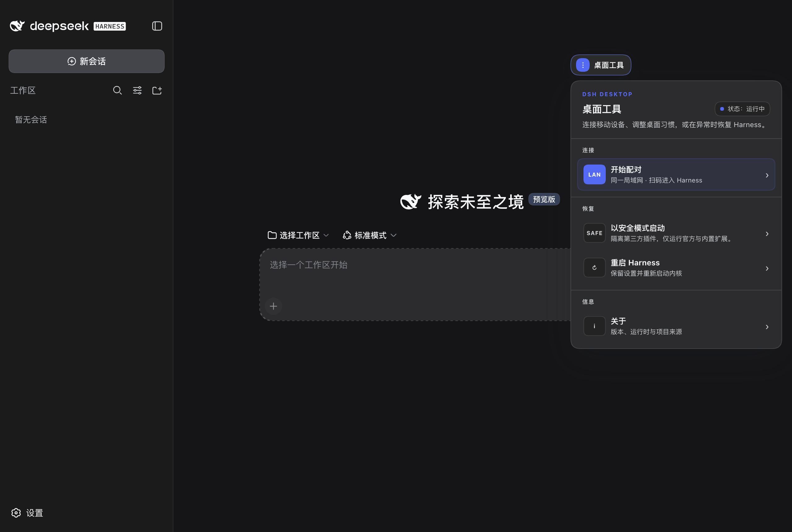Click the 工作区 section heading

point(23,90)
